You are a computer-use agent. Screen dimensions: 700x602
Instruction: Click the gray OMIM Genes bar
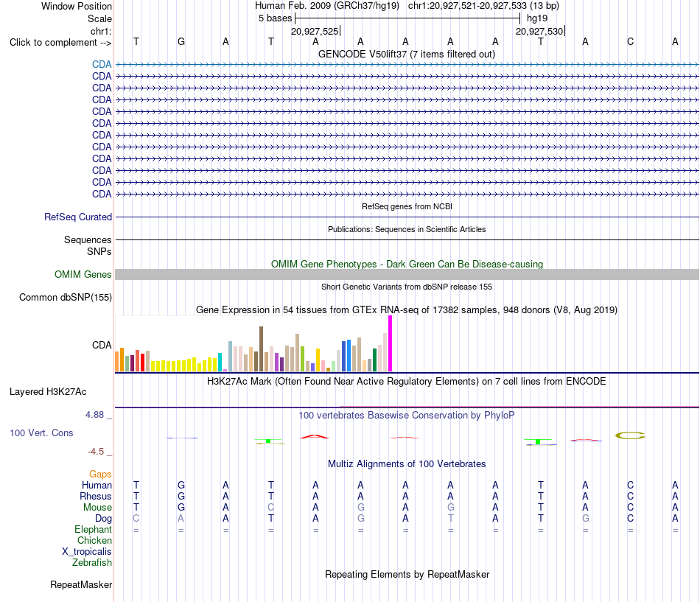point(407,275)
